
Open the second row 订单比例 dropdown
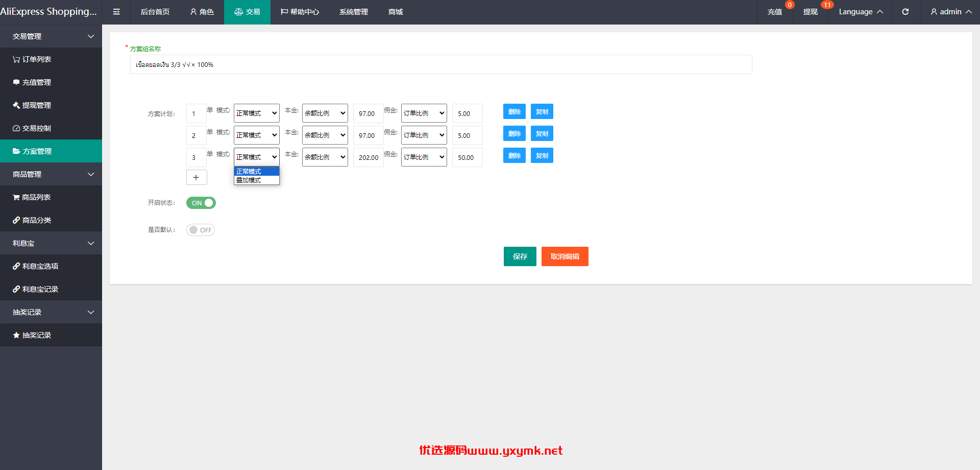pyautogui.click(x=424, y=135)
